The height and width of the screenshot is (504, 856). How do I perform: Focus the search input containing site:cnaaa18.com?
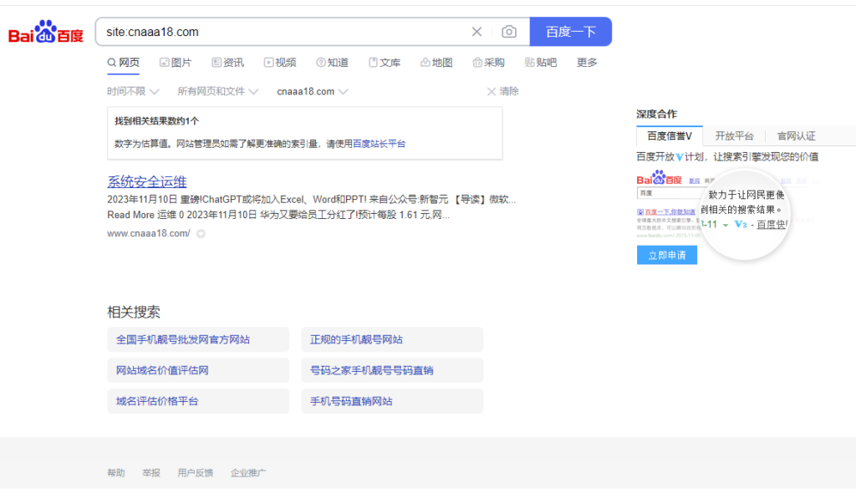click(x=284, y=32)
